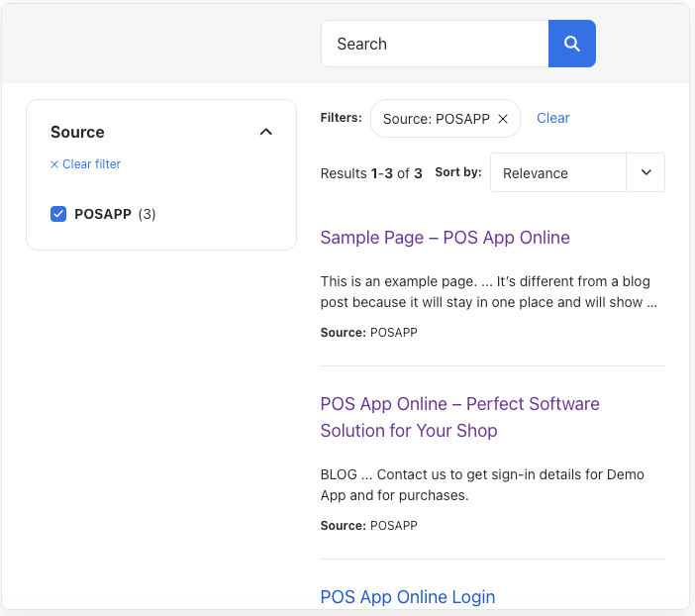Remove the Source: POSAPP filter chip using its X
Screen dimensions: 695x616
tap(503, 119)
